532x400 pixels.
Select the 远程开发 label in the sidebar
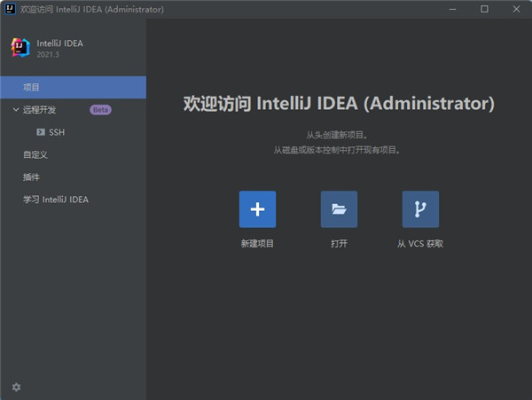41,110
